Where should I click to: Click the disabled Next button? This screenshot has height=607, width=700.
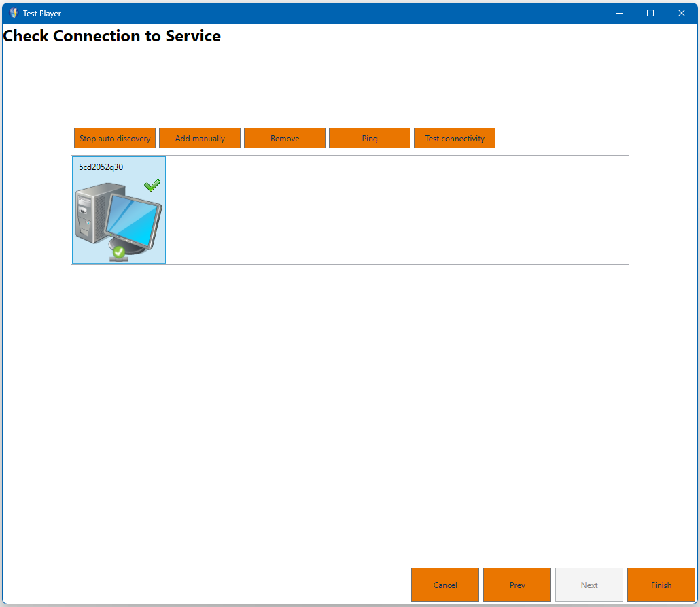coord(589,585)
